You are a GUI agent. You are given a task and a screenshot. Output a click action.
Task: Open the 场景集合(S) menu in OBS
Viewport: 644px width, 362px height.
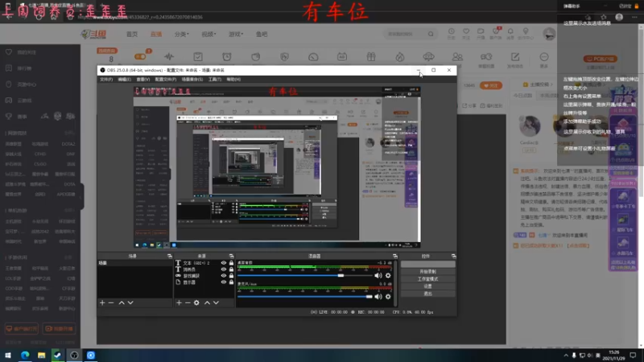[x=192, y=79]
